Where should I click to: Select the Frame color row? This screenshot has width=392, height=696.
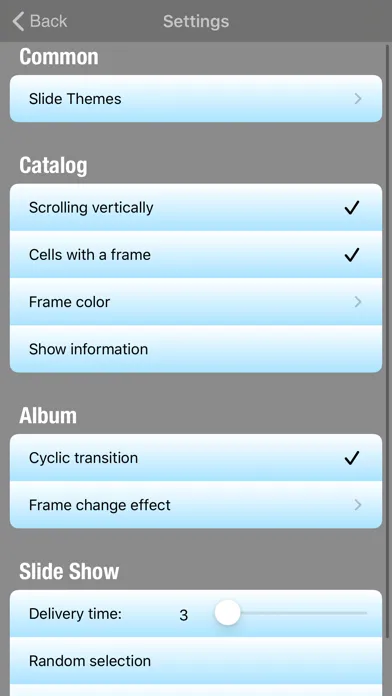point(196,302)
